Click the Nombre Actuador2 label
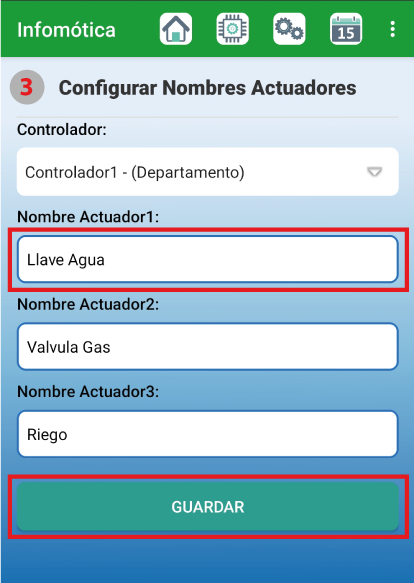 (x=88, y=304)
